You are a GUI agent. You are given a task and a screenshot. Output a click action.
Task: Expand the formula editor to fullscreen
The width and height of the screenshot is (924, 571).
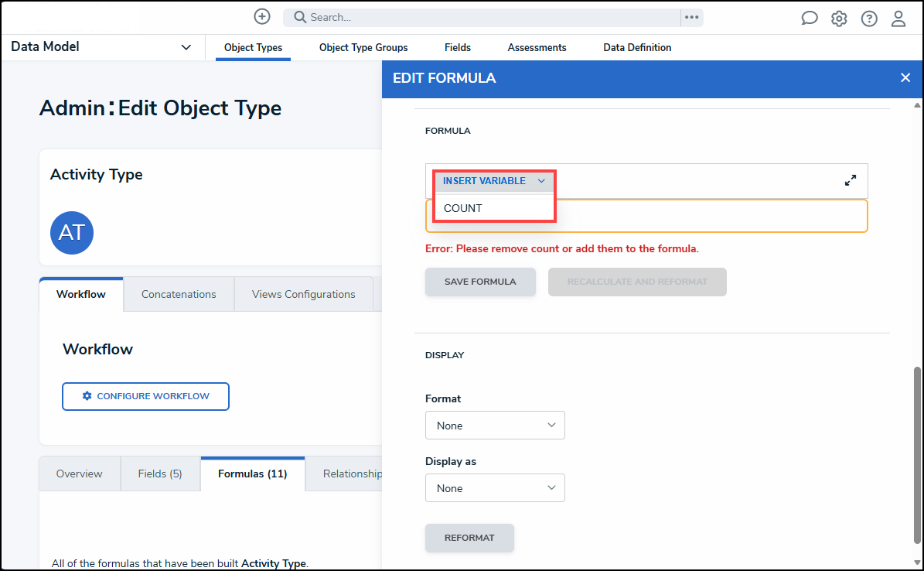851,180
